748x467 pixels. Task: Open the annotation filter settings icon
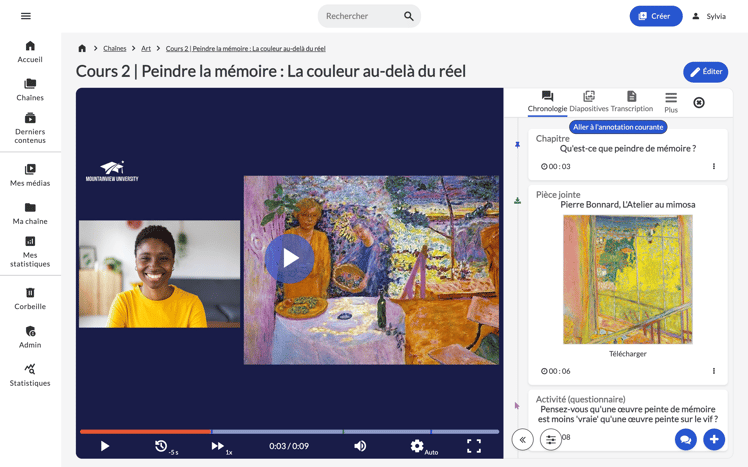tap(551, 439)
